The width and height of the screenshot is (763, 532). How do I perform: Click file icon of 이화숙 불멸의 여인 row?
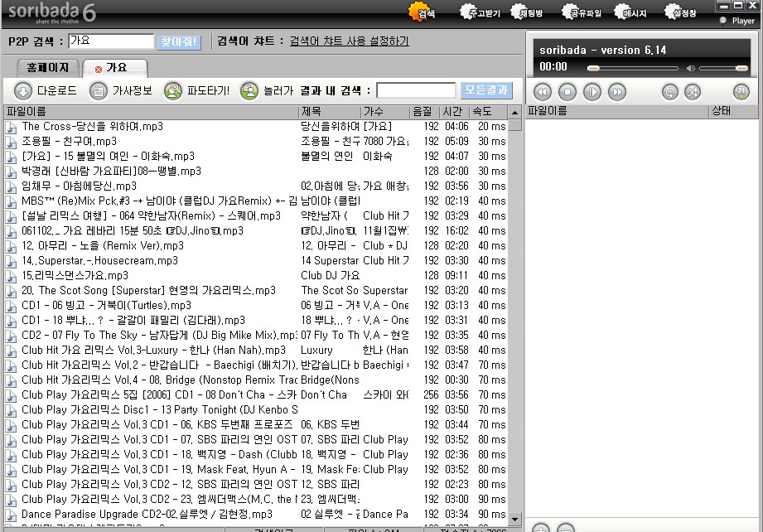click(11, 157)
